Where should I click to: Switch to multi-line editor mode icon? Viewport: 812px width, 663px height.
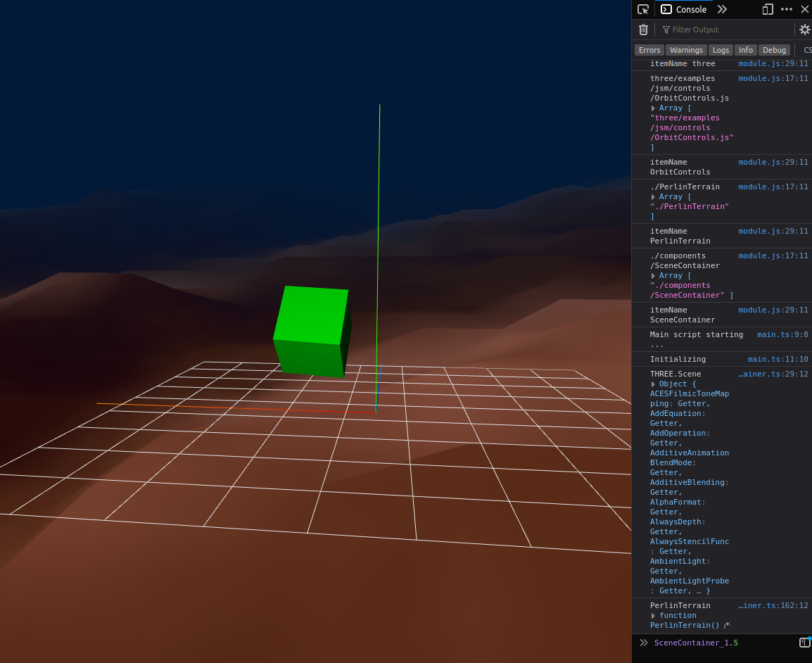click(804, 643)
